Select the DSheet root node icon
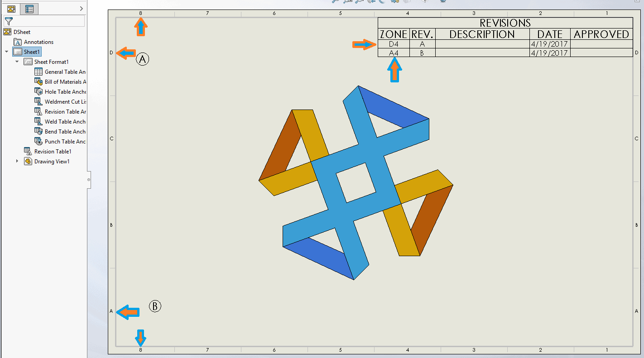Screen dimensions: 644x358 (x=7, y=32)
